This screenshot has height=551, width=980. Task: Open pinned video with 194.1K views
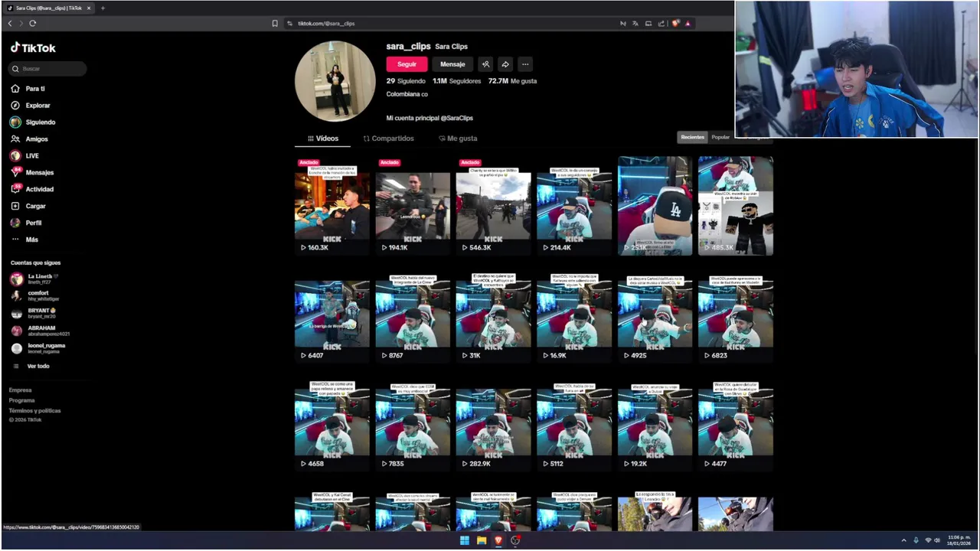pos(413,206)
